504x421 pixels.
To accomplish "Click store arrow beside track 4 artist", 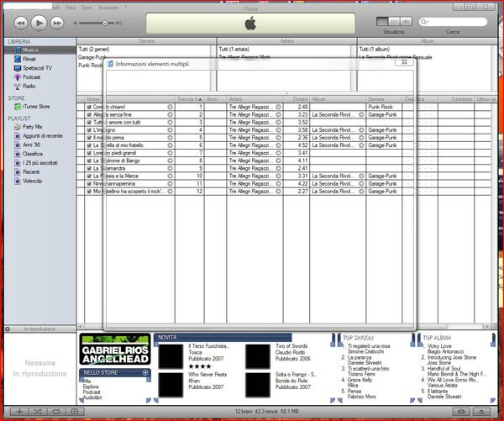I will (x=278, y=130).
